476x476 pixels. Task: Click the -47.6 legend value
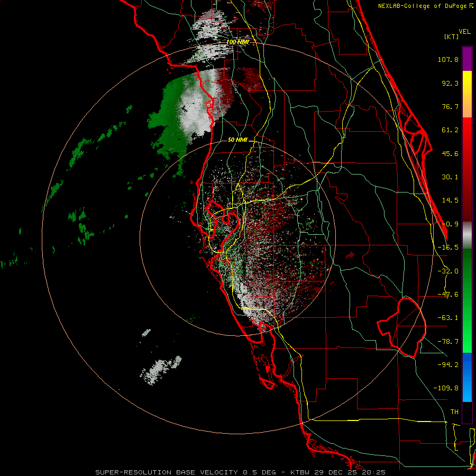tap(448, 295)
